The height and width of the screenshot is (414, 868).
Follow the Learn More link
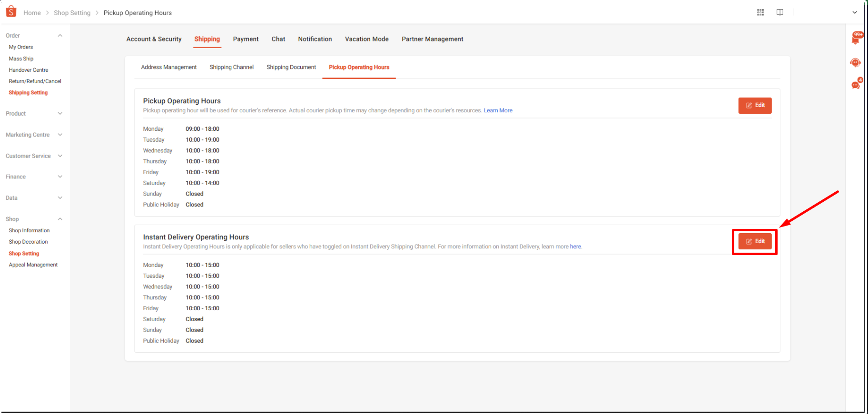498,110
